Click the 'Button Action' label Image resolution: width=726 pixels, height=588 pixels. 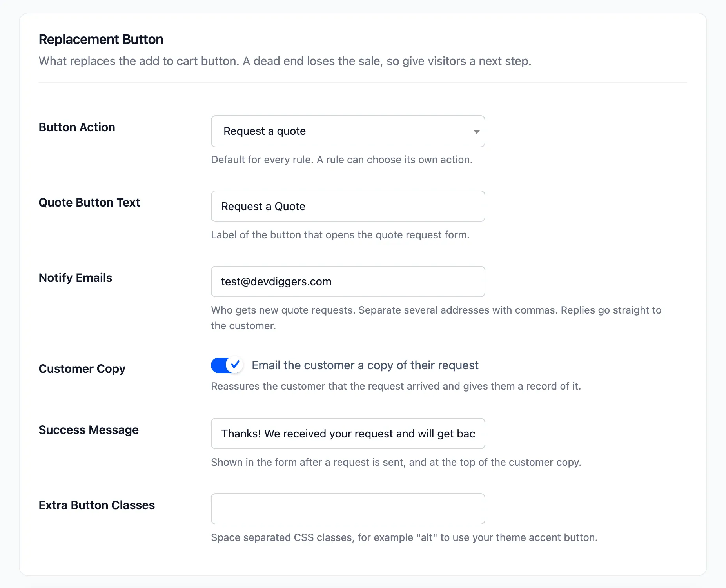(77, 127)
